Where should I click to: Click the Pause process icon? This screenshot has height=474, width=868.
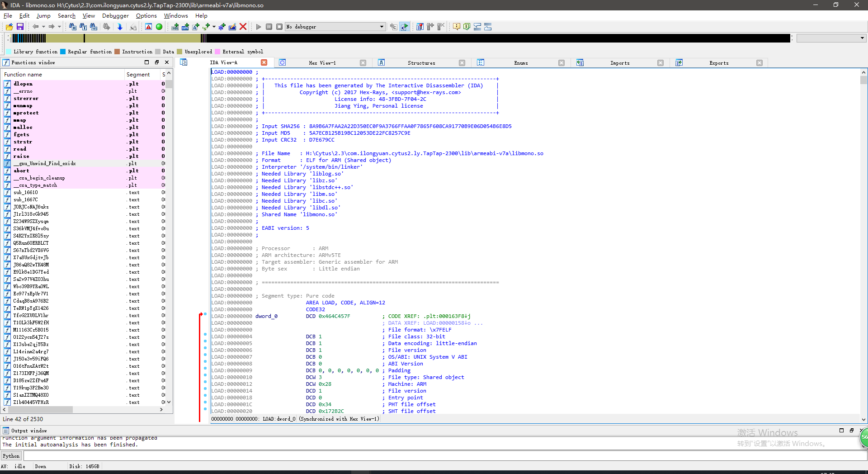(x=269, y=27)
